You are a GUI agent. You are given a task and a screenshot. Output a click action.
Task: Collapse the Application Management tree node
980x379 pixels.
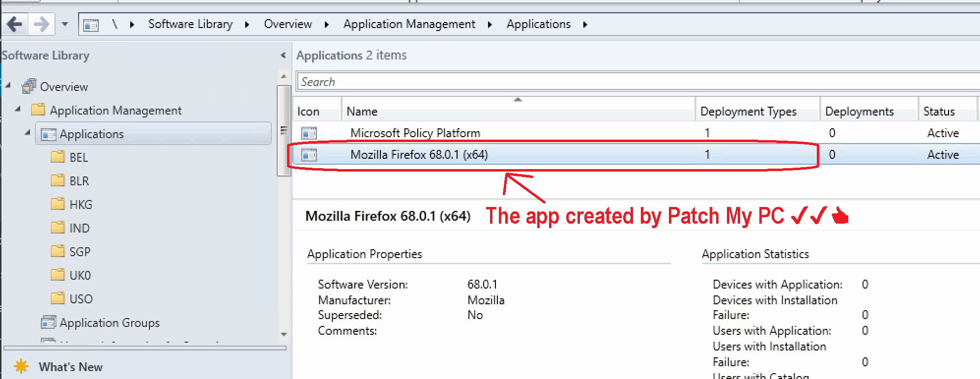(x=18, y=109)
